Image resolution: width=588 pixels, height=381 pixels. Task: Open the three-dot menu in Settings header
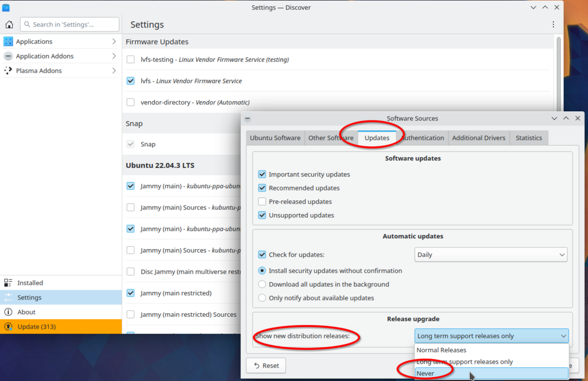click(553, 25)
